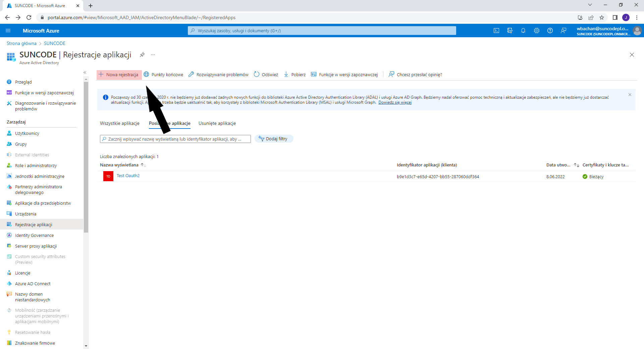Click browser back button
The image size is (644, 349).
7,17
